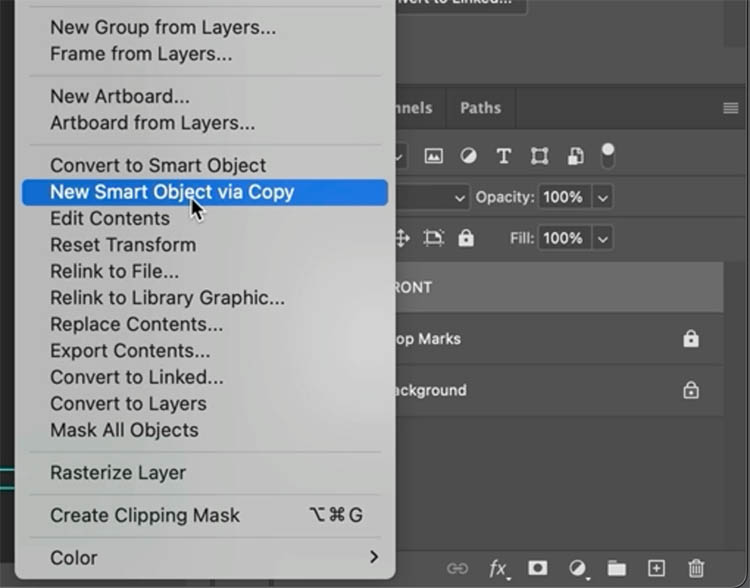750x588 pixels.
Task: Open the Fill dropdown arrow
Action: point(603,238)
